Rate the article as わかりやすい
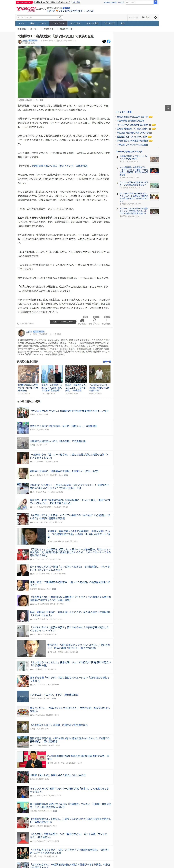The image size is (174, 868). (94, 321)
